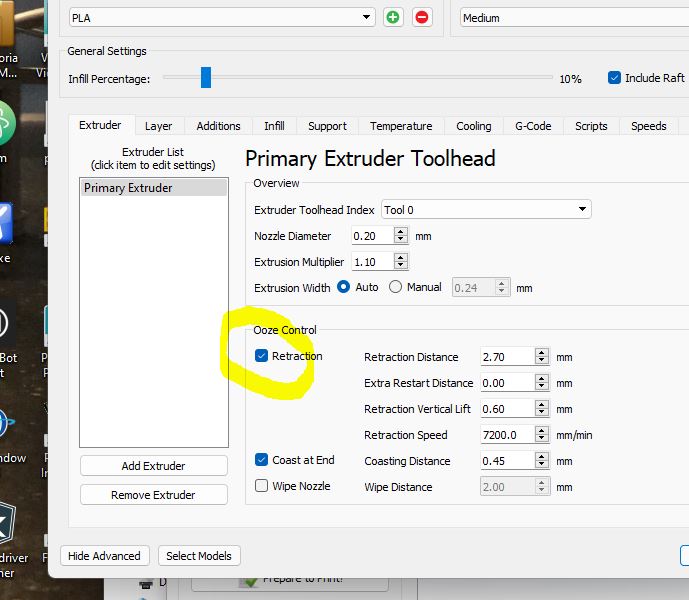
Task: Decrease Retraction Distance with down arrow
Action: [x=542, y=361]
